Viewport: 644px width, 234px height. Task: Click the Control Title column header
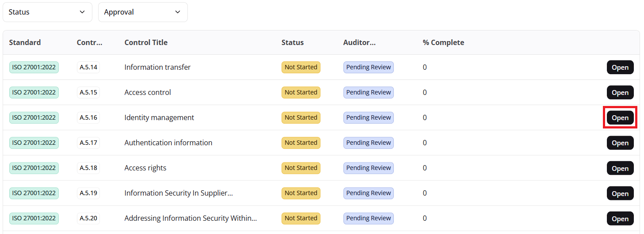point(146,42)
